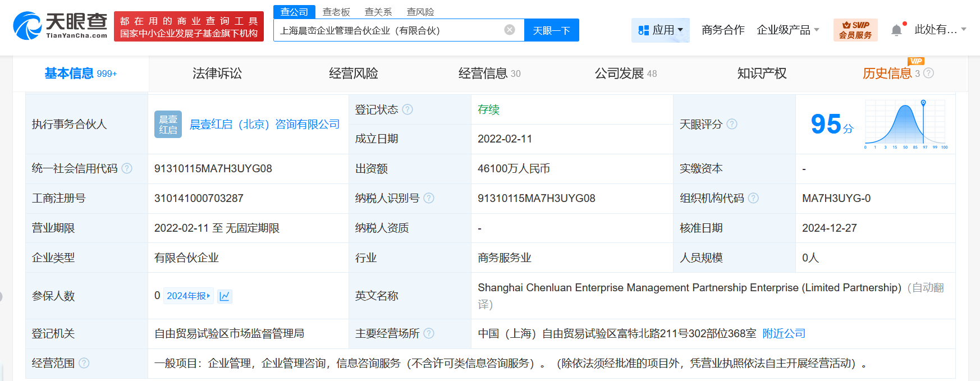Open the notification bell
This screenshot has height=381, width=980.
click(897, 30)
